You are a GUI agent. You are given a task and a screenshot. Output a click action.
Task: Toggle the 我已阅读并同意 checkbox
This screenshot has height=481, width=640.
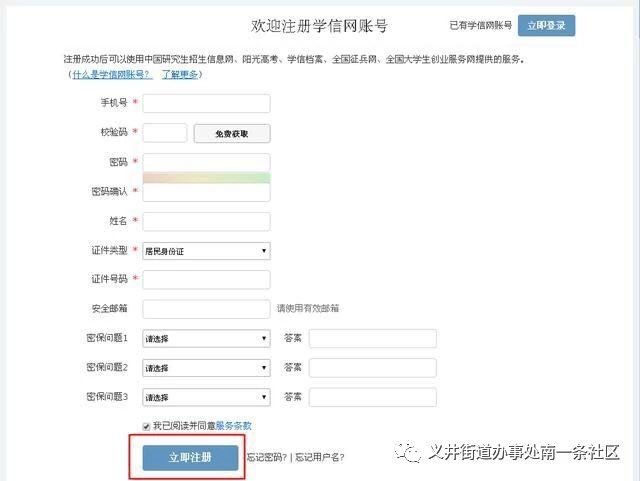[x=146, y=427]
